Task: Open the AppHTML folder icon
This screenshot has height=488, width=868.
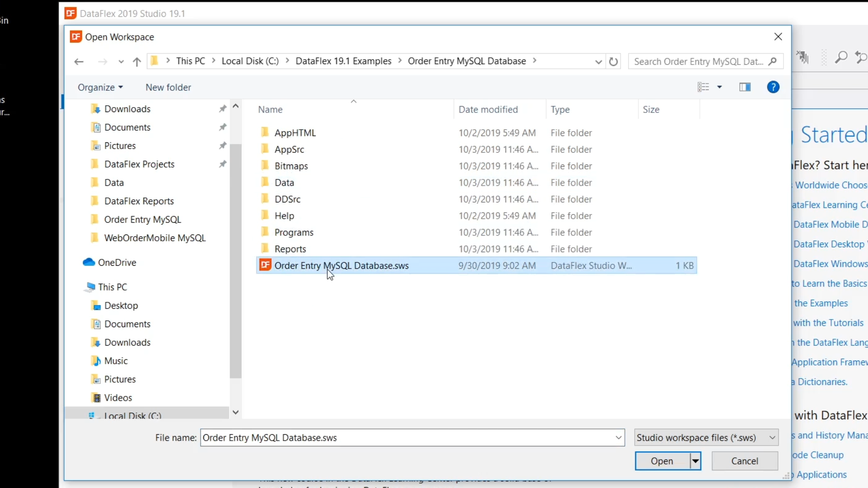Action: [x=265, y=132]
